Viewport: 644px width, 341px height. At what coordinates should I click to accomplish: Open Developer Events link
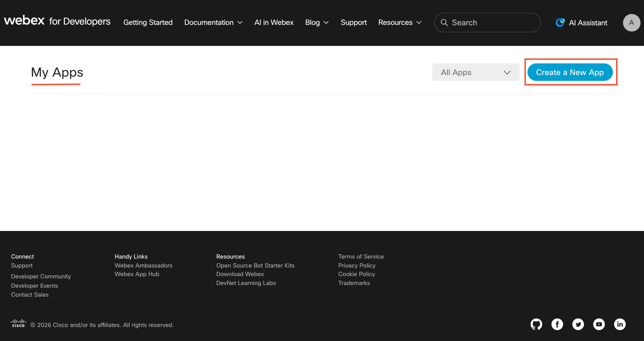(35, 286)
